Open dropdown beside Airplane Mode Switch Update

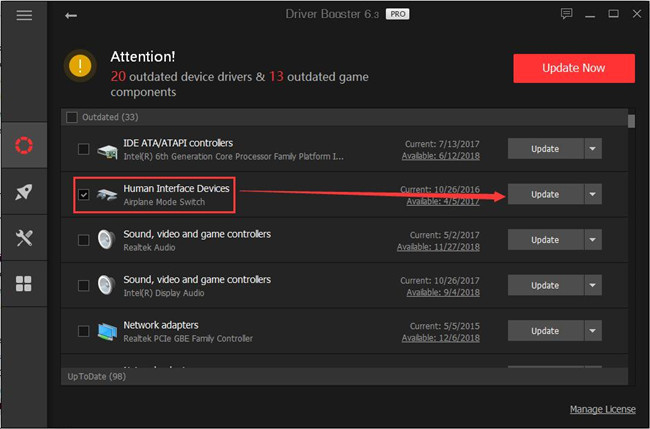(593, 194)
